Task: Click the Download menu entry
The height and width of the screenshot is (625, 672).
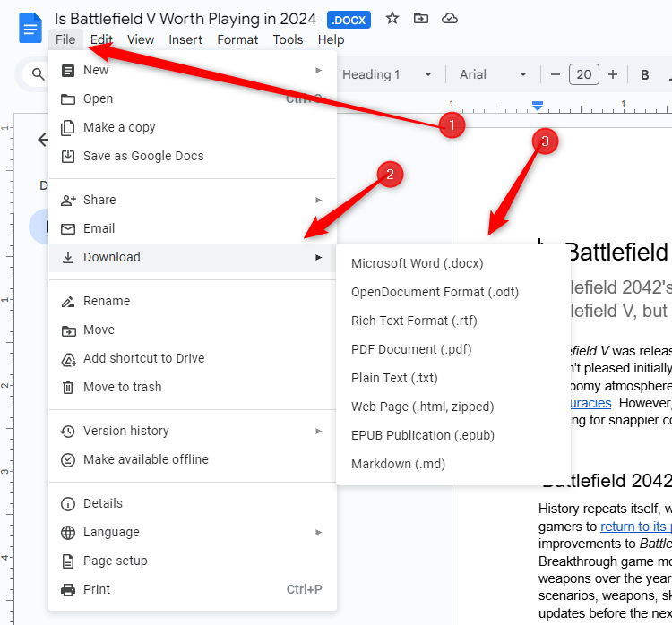Action: click(193, 257)
